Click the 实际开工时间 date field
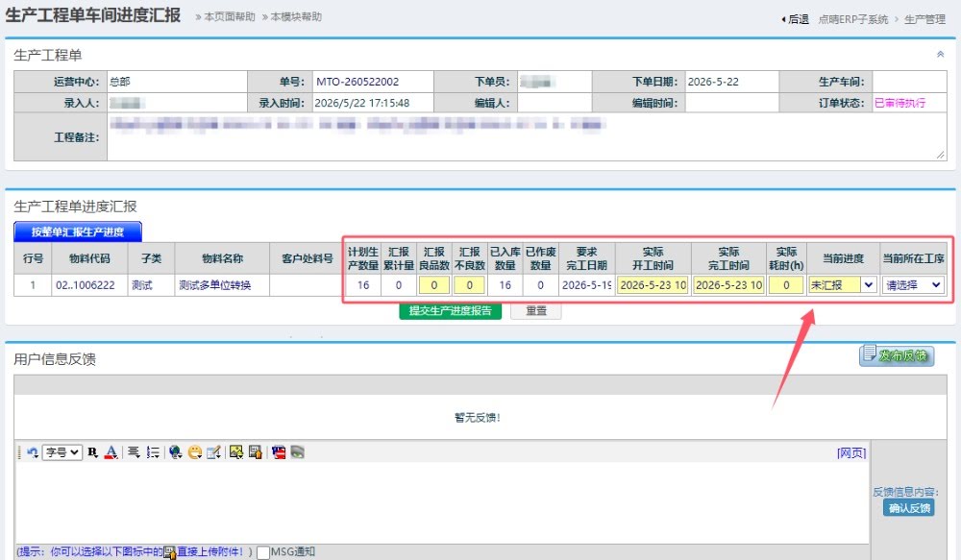The width and height of the screenshot is (961, 560). [653, 285]
